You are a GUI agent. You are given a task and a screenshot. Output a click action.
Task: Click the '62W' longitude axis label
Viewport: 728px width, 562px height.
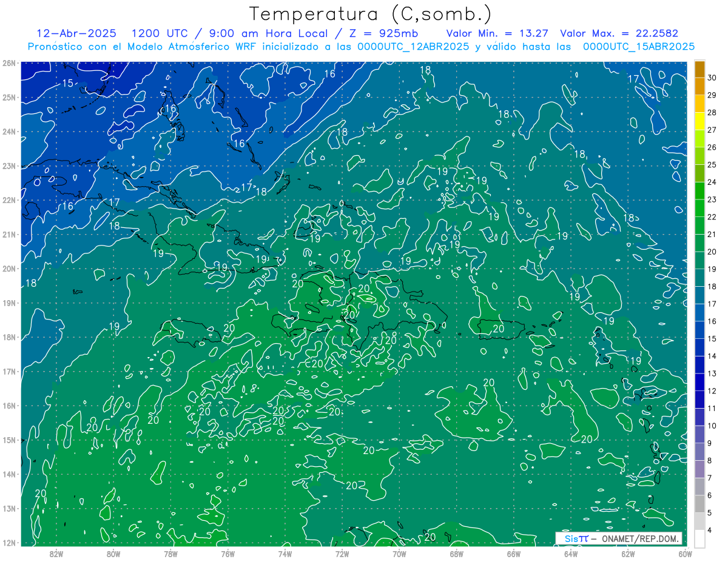pos(628,554)
